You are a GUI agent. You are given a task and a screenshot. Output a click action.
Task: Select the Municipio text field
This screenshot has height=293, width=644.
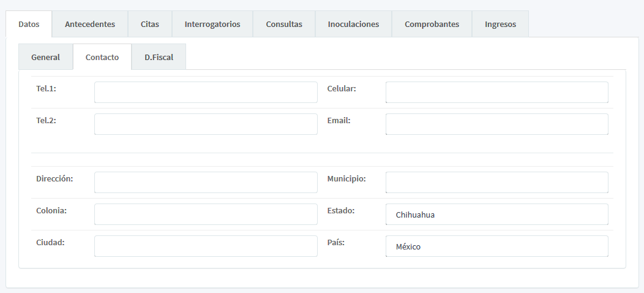496,183
